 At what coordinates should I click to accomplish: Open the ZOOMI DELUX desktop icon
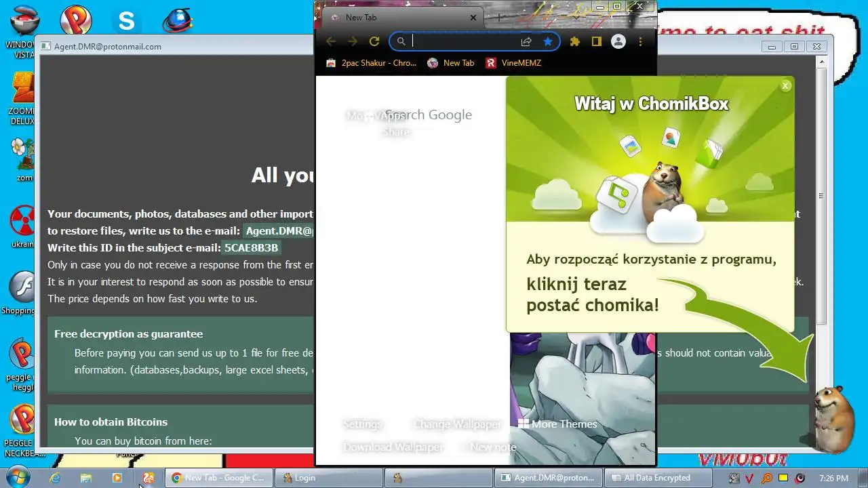click(22, 98)
